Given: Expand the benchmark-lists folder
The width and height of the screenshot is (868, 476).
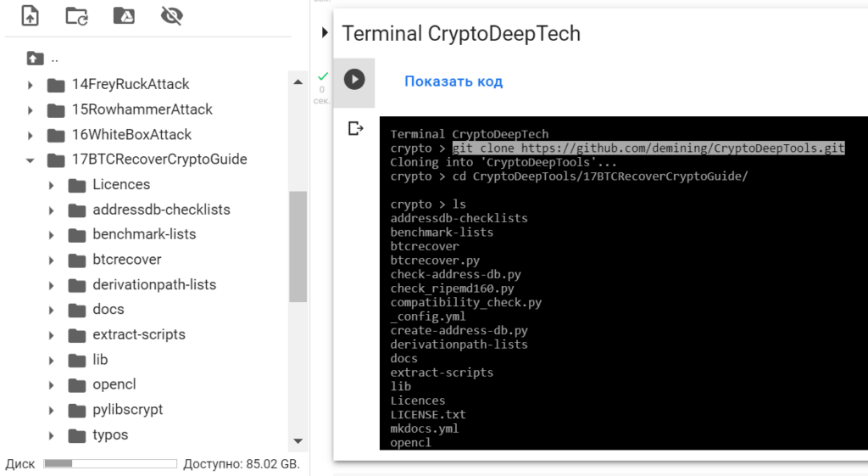Looking at the screenshot, I should [51, 236].
